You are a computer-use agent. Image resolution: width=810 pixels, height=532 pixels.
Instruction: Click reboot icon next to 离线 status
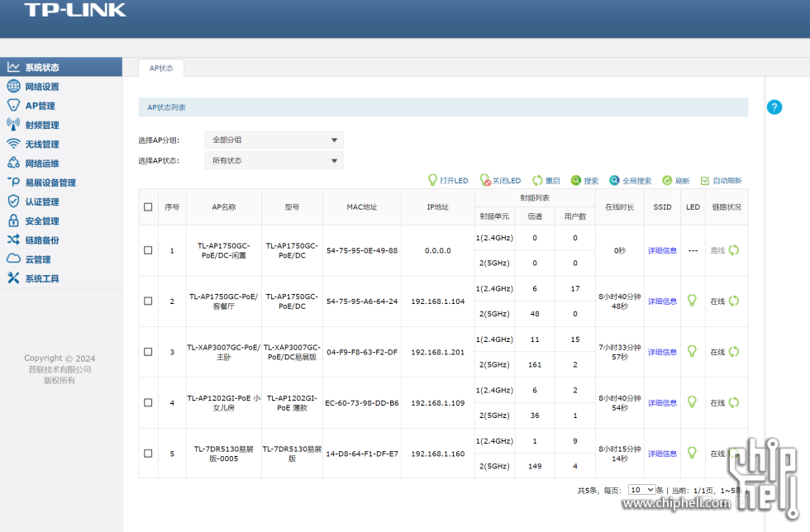point(734,250)
